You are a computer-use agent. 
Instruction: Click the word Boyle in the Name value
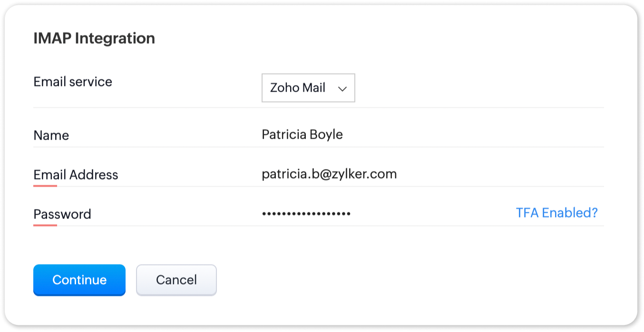tap(326, 134)
